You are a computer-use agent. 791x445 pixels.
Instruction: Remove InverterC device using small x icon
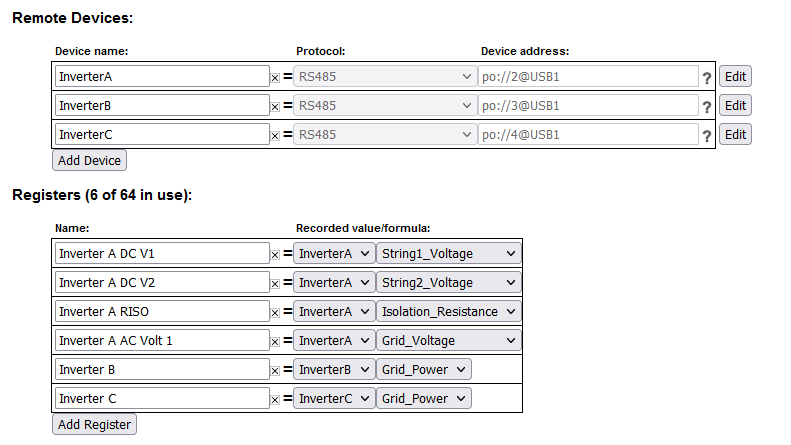pos(275,136)
